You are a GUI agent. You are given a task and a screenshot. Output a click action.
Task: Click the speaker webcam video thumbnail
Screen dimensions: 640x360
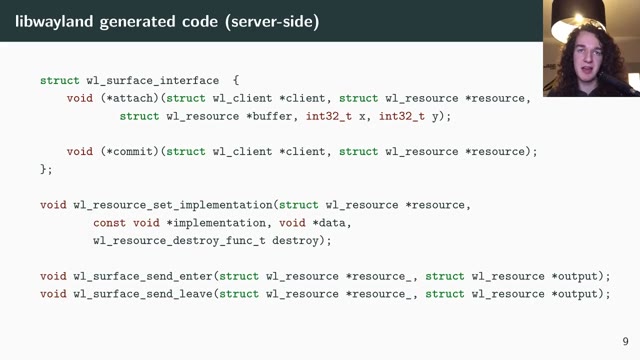[x=591, y=48]
